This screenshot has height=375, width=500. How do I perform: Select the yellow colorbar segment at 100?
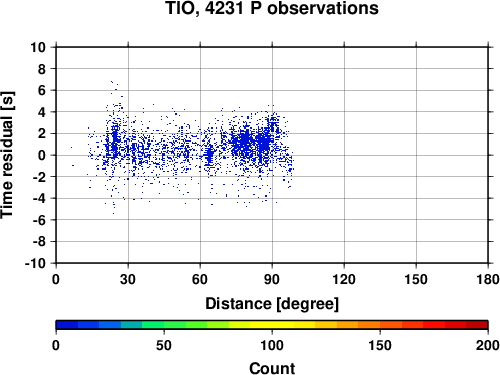pyautogui.click(x=272, y=325)
